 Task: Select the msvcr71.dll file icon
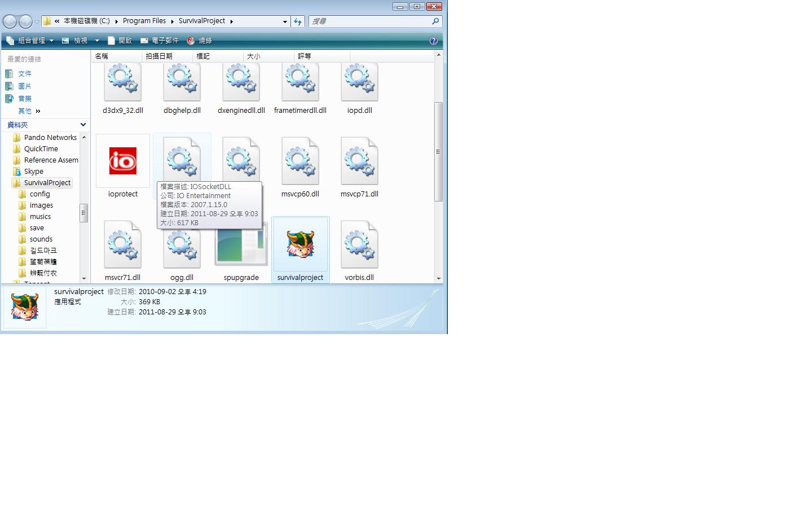coord(122,244)
